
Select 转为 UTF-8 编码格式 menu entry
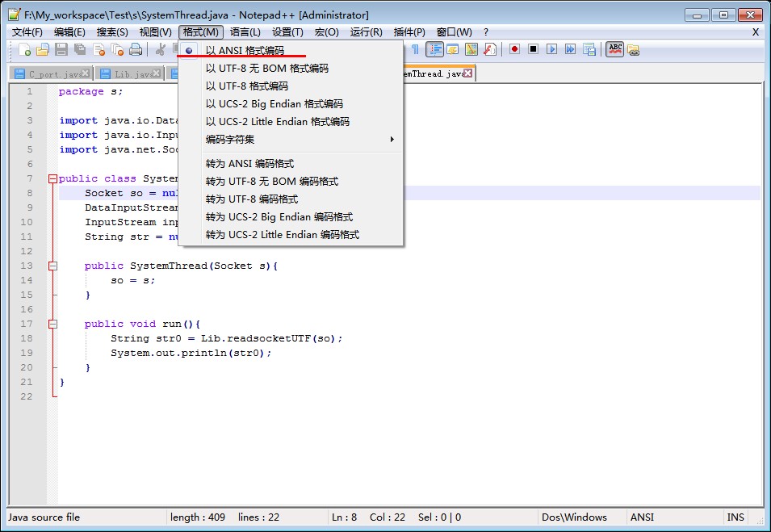tap(251, 199)
